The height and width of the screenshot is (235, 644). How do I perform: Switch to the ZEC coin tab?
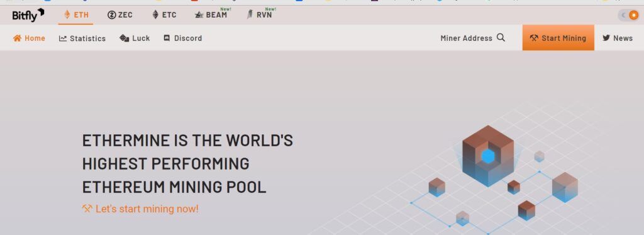[x=120, y=15]
